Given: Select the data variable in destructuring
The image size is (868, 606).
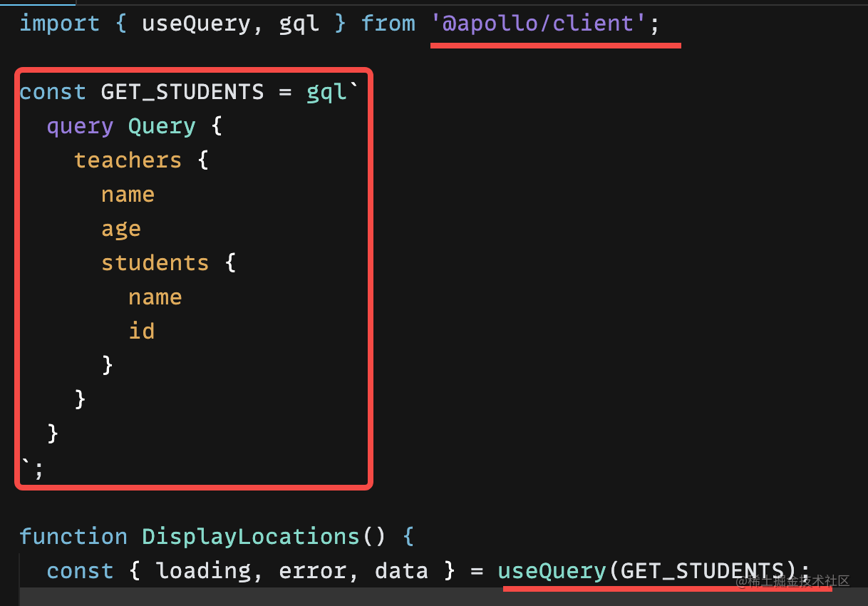Looking at the screenshot, I should pyautogui.click(x=401, y=570).
